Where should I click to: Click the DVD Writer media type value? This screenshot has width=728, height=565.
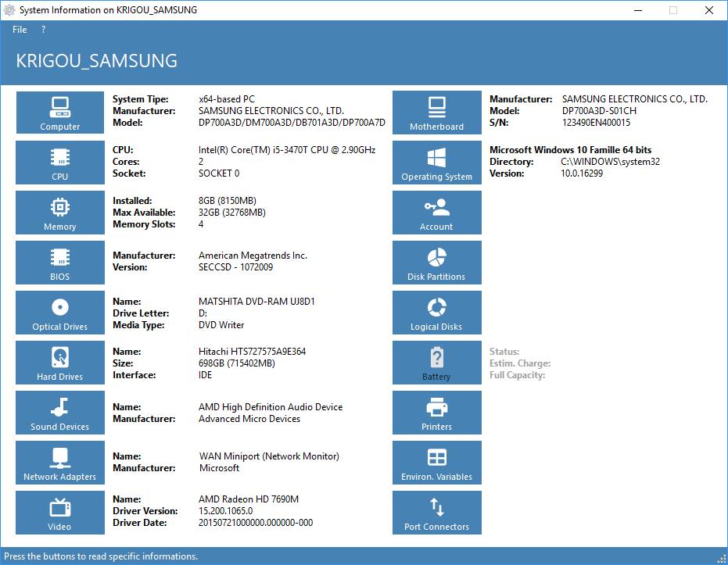tap(221, 325)
